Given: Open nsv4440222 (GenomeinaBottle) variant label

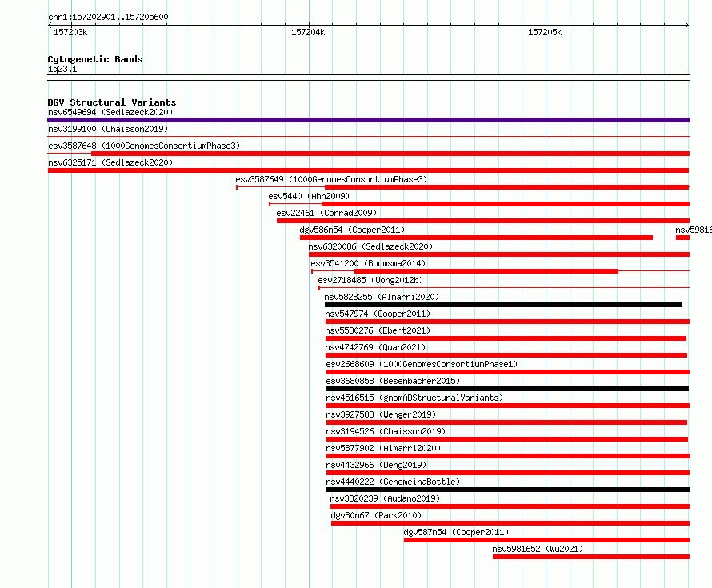Looking at the screenshot, I should 393,482.
